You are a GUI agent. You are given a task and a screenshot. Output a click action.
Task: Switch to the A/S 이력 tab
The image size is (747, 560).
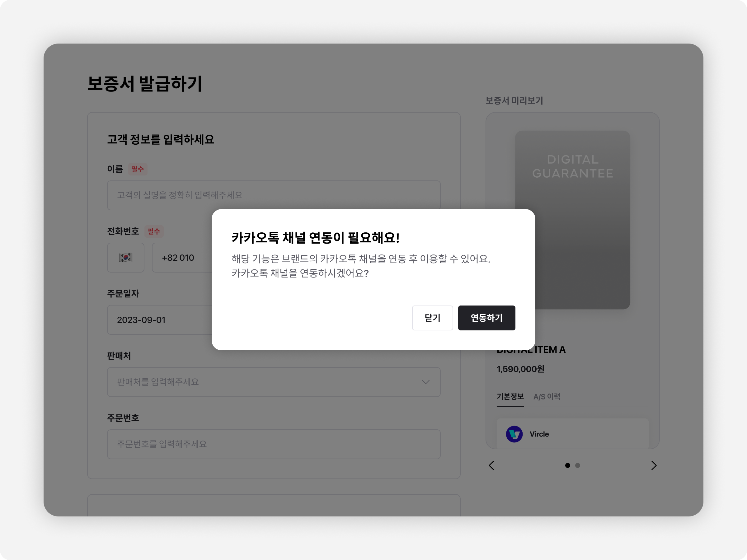click(x=547, y=397)
